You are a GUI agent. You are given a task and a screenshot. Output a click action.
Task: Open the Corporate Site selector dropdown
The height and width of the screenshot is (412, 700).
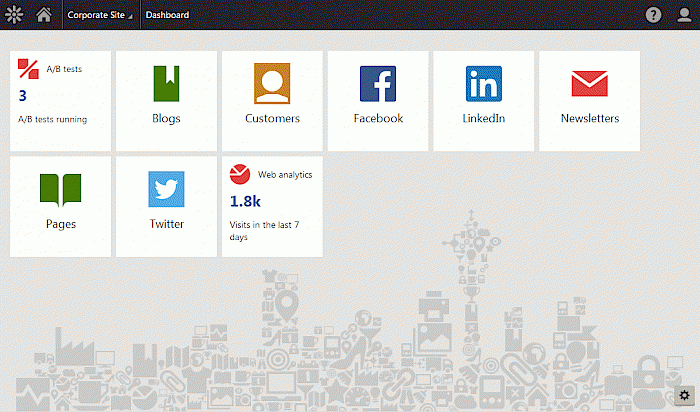click(100, 15)
